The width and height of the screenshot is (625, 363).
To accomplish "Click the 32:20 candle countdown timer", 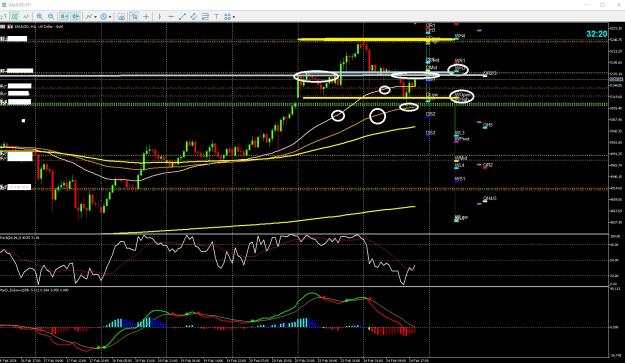I will point(597,34).
